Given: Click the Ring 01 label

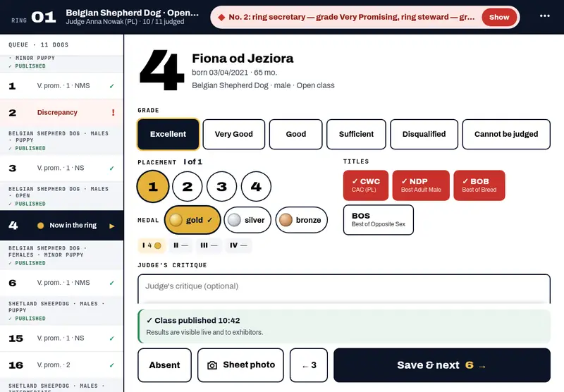Looking at the screenshot, I should click(33, 17).
